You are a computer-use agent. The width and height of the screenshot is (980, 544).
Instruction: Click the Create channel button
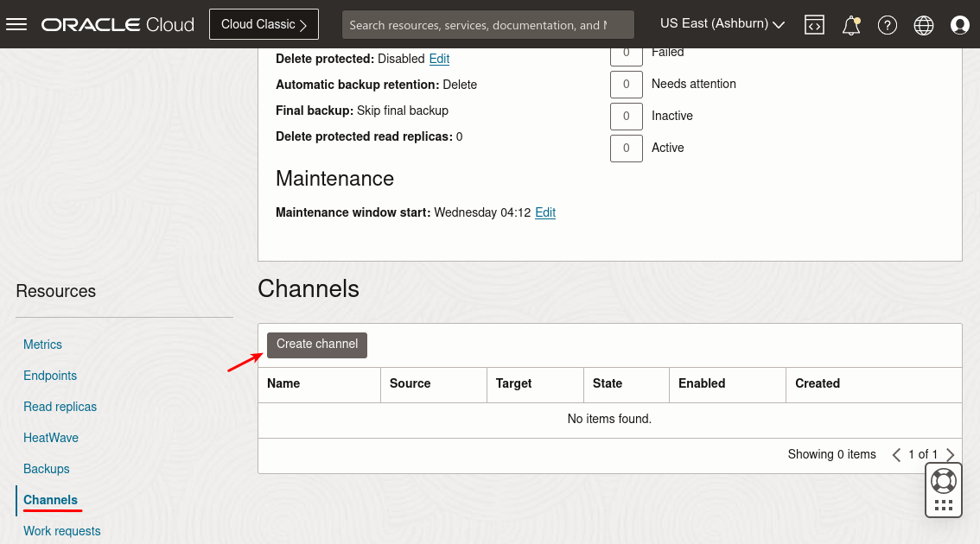(x=317, y=345)
